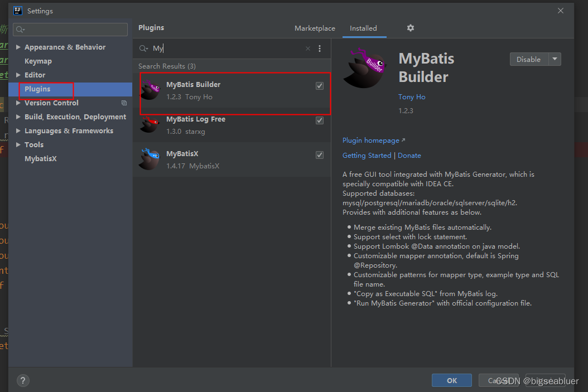Select Plugins in settings tree
The height and width of the screenshot is (392, 588).
pyautogui.click(x=37, y=89)
